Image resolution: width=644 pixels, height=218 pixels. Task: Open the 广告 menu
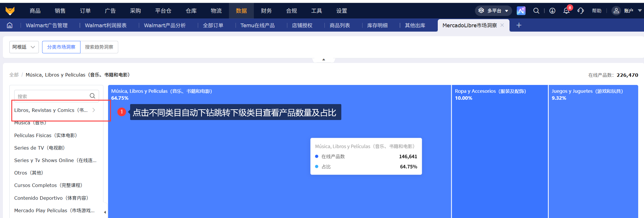pos(110,11)
